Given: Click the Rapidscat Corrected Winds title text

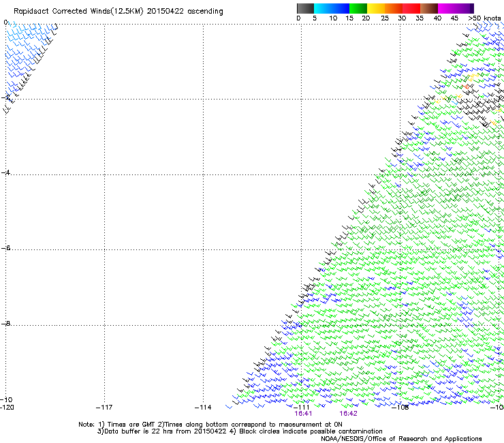Looking at the screenshot, I should click(119, 12).
